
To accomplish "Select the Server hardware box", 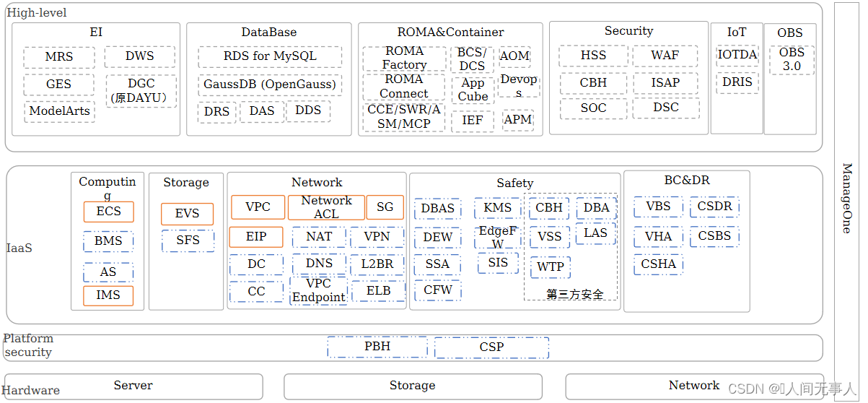I will tap(133, 386).
